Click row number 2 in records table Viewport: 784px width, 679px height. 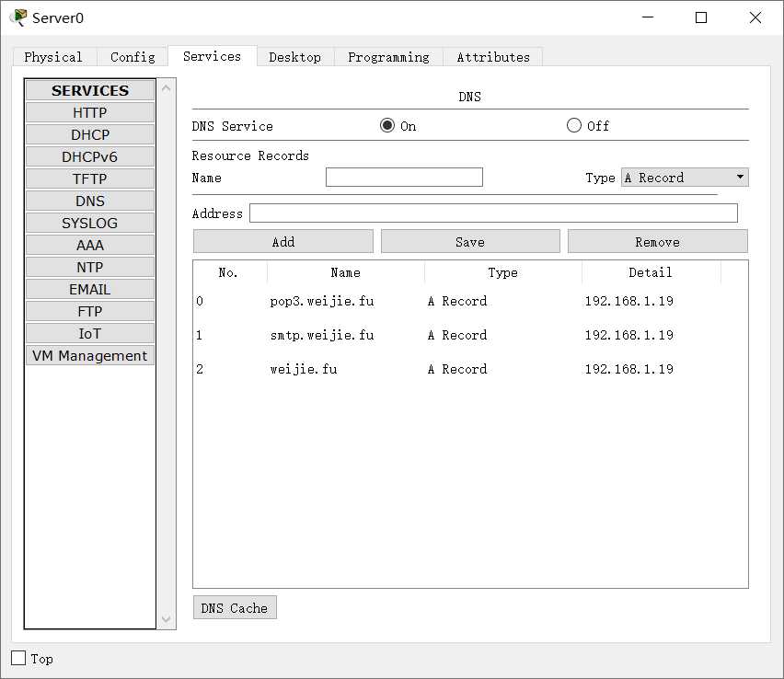pos(200,369)
